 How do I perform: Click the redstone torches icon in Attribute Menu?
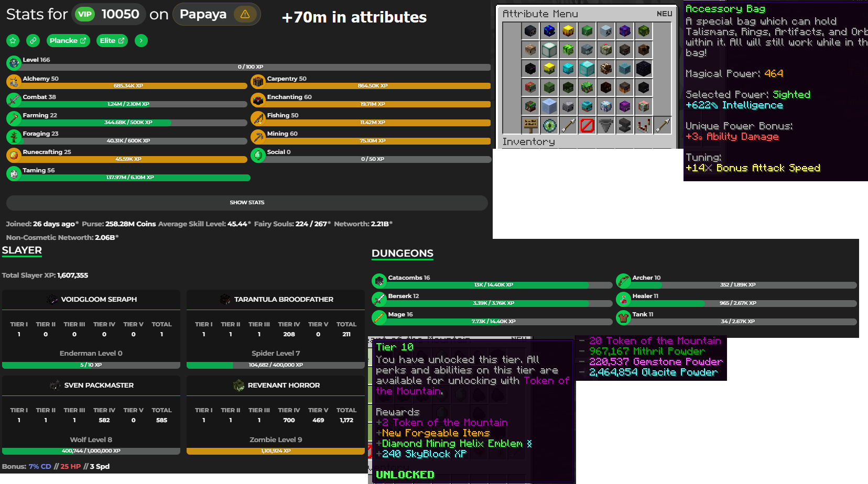tap(644, 125)
